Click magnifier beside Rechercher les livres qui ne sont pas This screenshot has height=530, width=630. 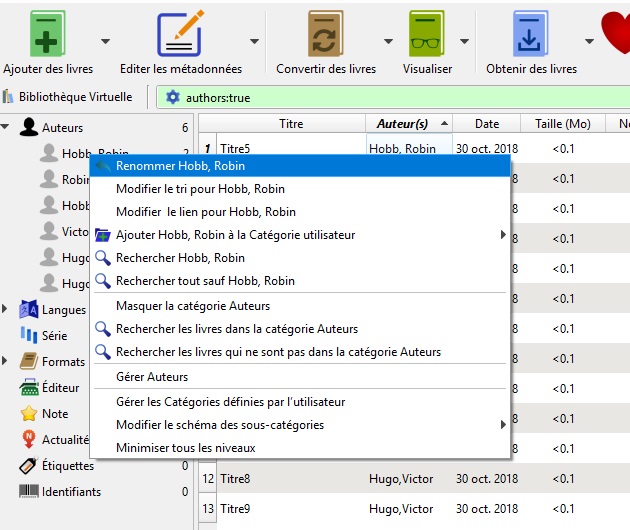pos(103,352)
